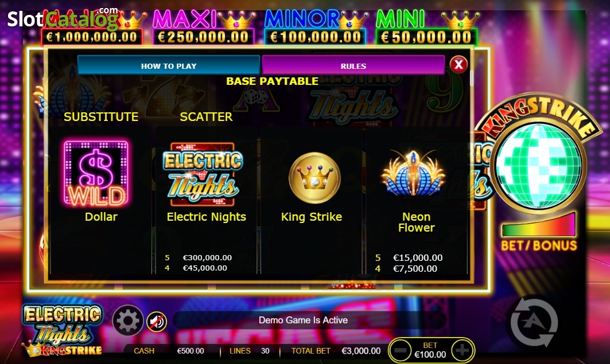Open the SlotCatalog.com watermark link

click(63, 18)
